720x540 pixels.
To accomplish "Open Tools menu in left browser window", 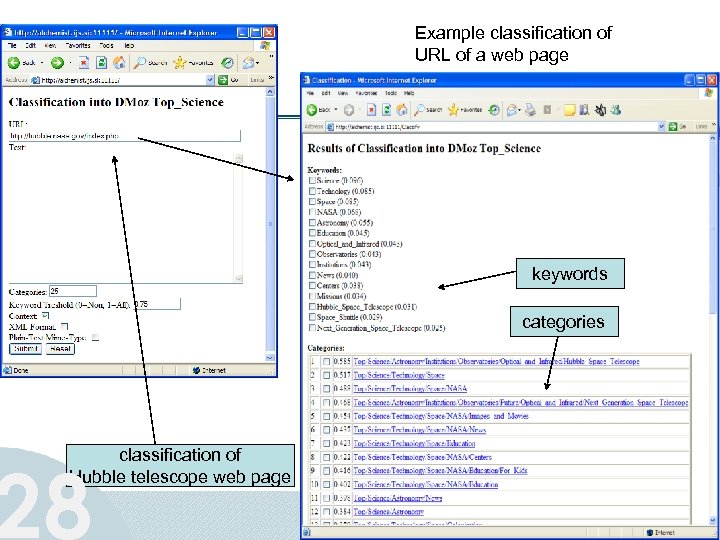I will coord(107,45).
